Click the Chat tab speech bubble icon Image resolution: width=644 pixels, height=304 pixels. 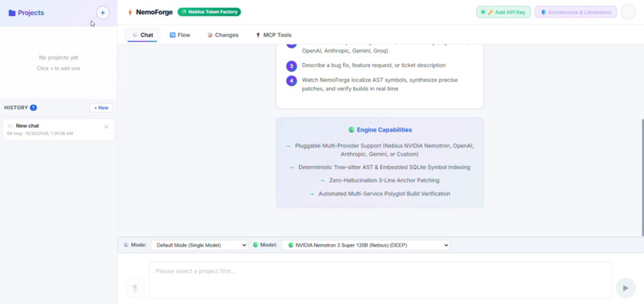135,35
